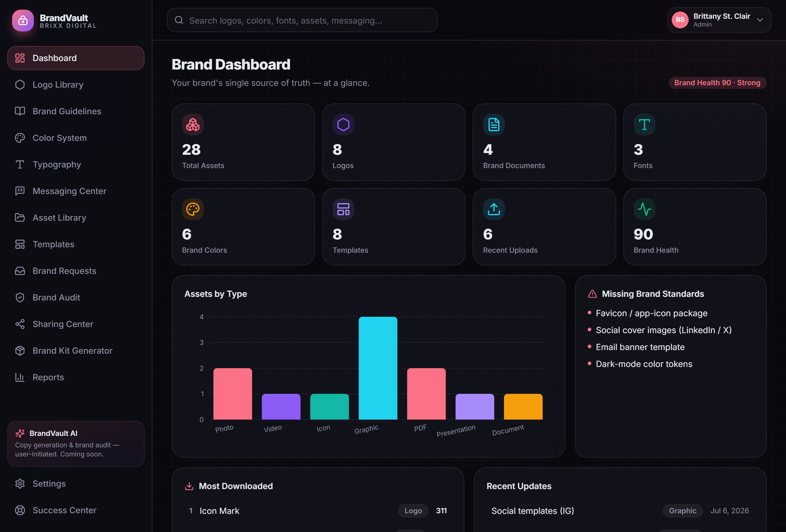
Task: Navigate to Sharing Center
Action: (x=76, y=324)
